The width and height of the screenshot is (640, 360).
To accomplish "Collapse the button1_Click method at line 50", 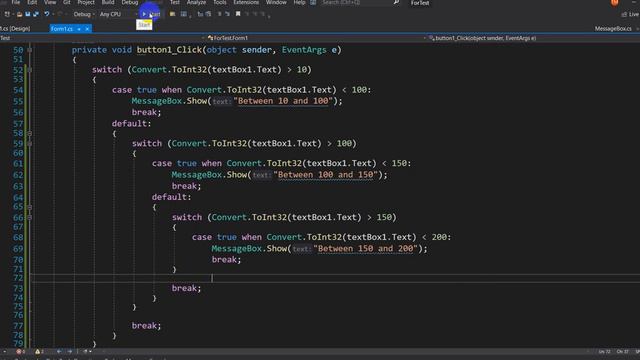I will (x=29, y=50).
